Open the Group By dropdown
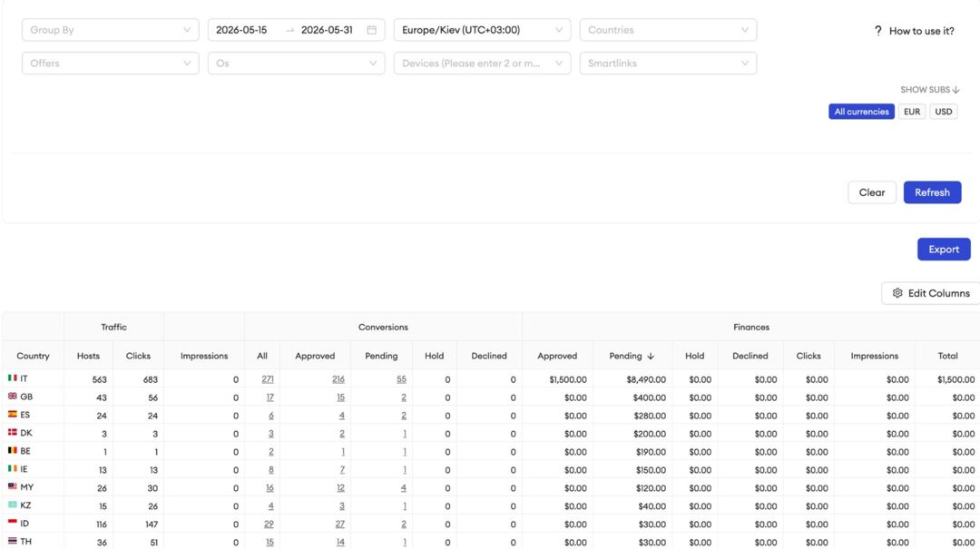980x549 pixels. click(x=111, y=30)
